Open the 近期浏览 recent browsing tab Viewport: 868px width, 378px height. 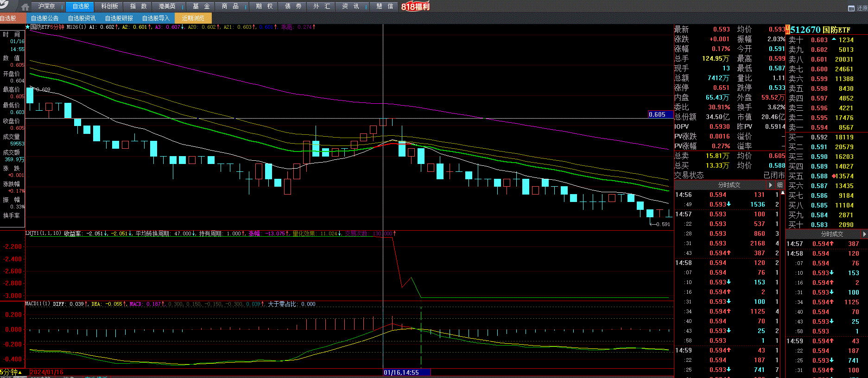click(x=193, y=18)
